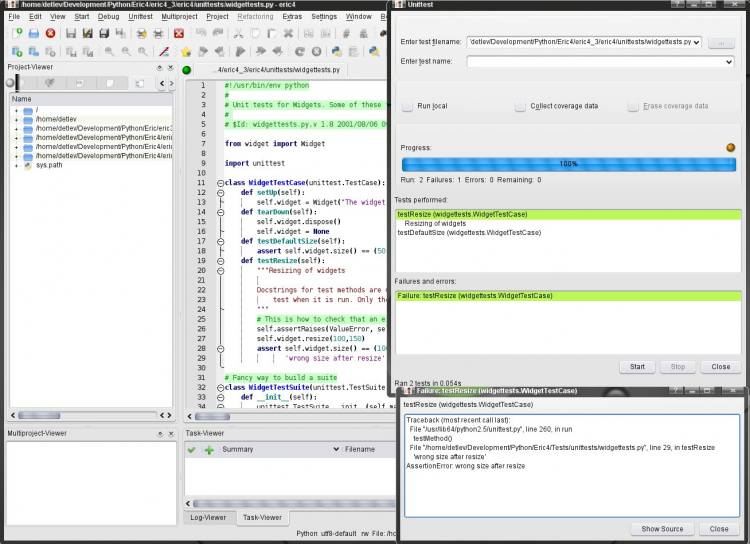The image size is (750, 544).
Task: Select testDefaultSize in tests performed list
Action: pos(459,233)
